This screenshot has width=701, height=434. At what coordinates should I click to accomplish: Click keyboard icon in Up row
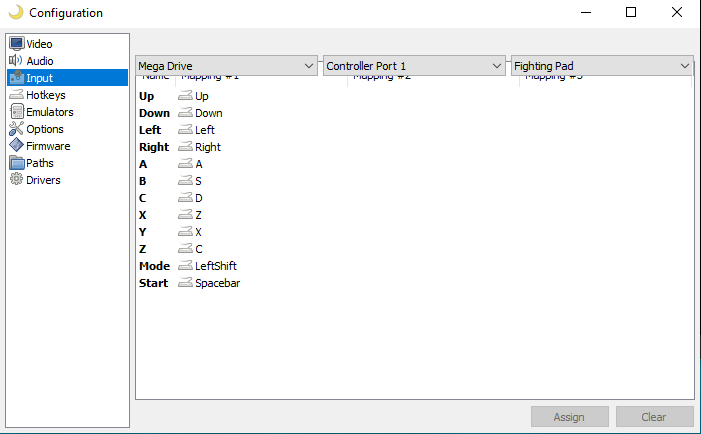tap(185, 96)
